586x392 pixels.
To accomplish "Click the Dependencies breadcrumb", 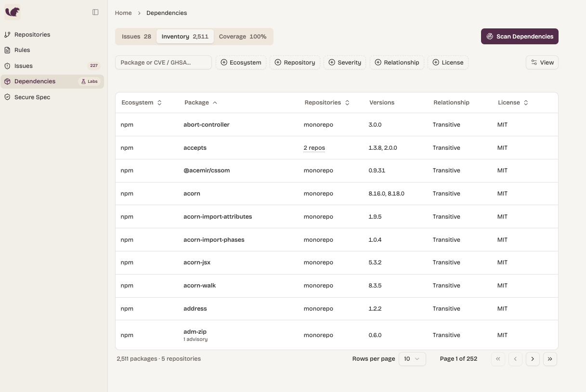I will coord(167,13).
